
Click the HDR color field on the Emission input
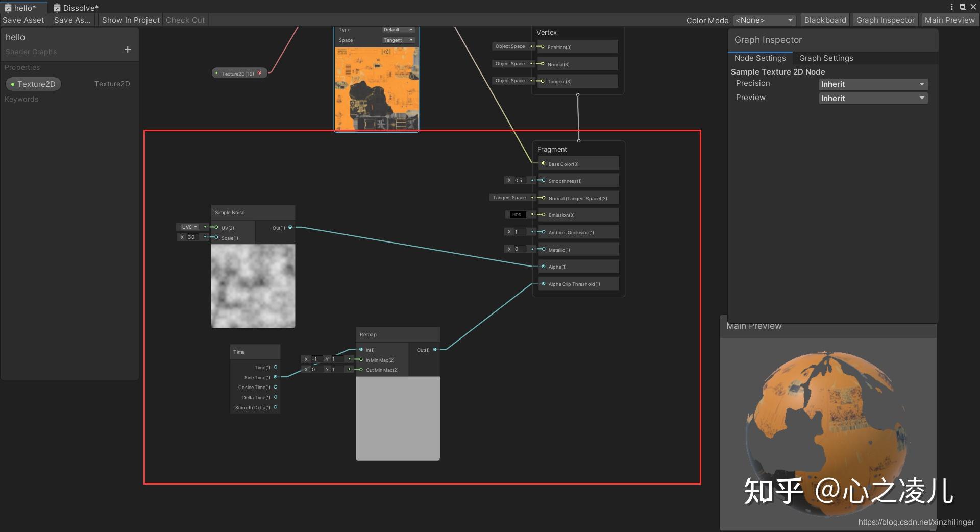pos(517,214)
